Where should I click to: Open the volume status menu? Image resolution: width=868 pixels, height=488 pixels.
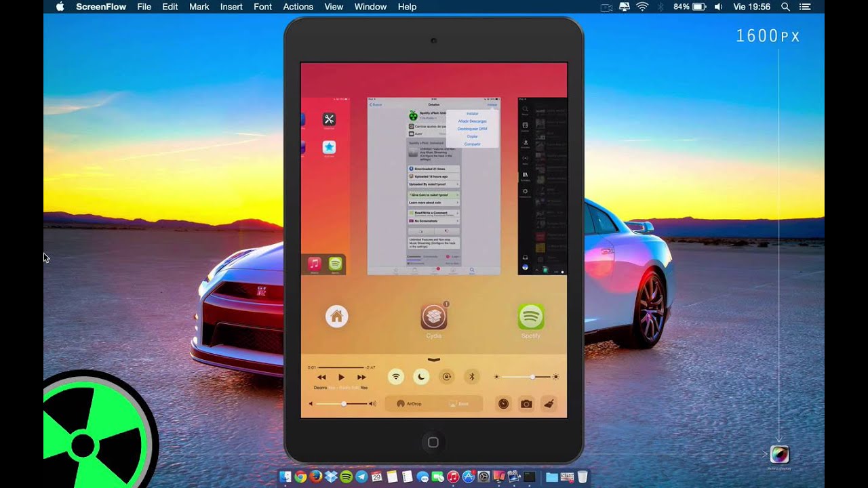click(x=718, y=7)
